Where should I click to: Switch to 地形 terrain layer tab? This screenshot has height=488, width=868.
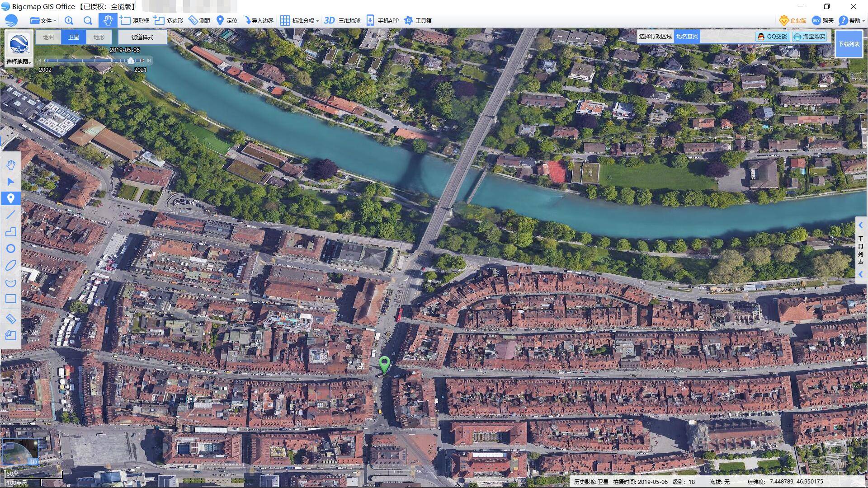coord(99,37)
